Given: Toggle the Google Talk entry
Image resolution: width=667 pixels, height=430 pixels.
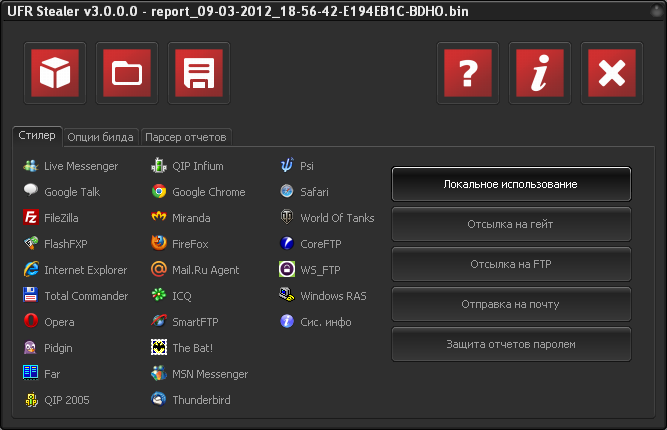Looking at the screenshot, I should click(x=62, y=192).
